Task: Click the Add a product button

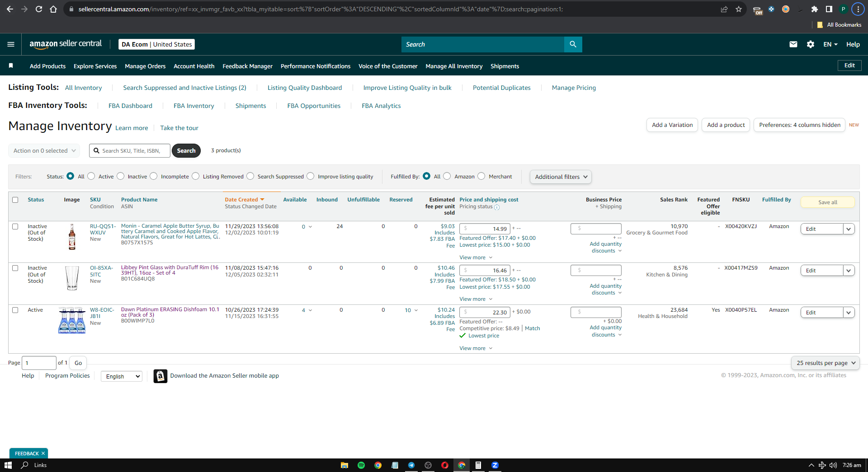Action: click(x=726, y=125)
